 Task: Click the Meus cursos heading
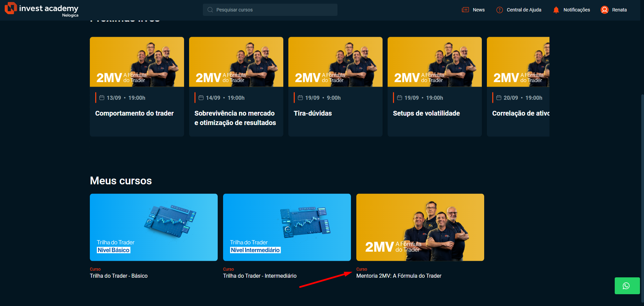(121, 181)
